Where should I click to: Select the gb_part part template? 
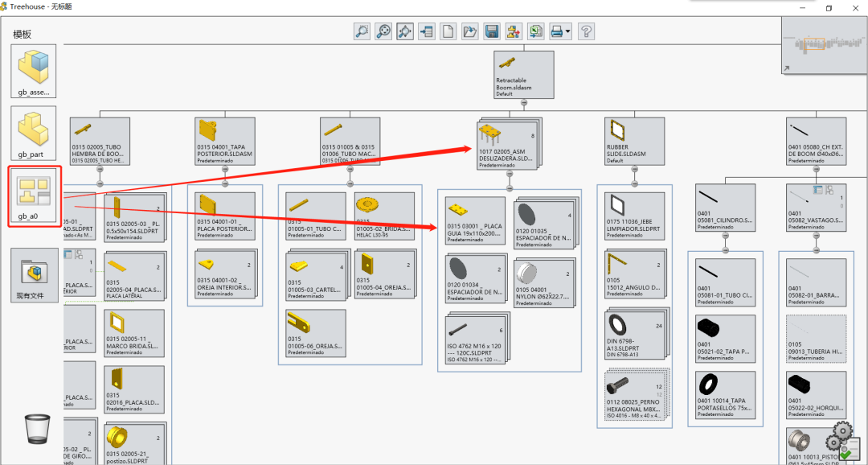click(33, 133)
